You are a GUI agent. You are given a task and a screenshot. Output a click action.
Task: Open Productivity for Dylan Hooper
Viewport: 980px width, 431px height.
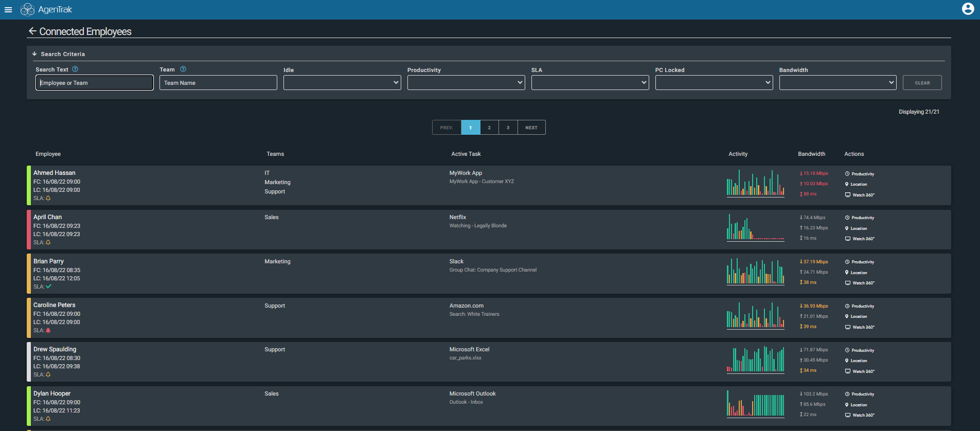point(860,394)
